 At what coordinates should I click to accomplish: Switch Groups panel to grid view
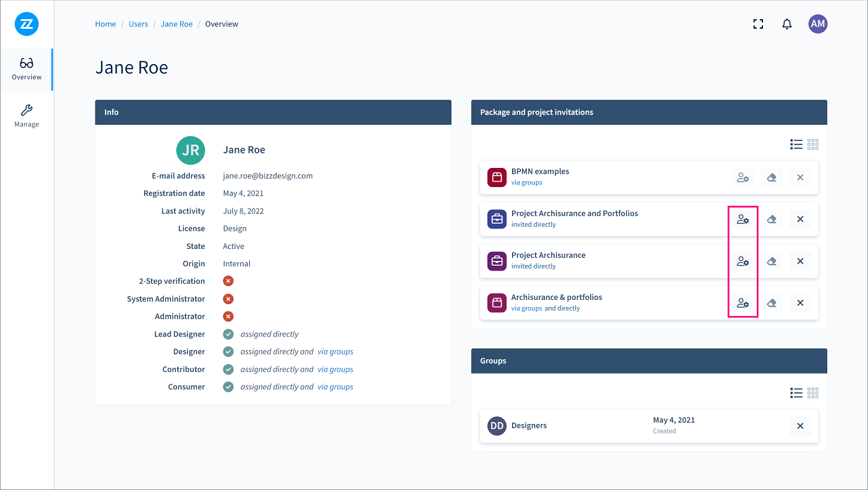tap(813, 393)
